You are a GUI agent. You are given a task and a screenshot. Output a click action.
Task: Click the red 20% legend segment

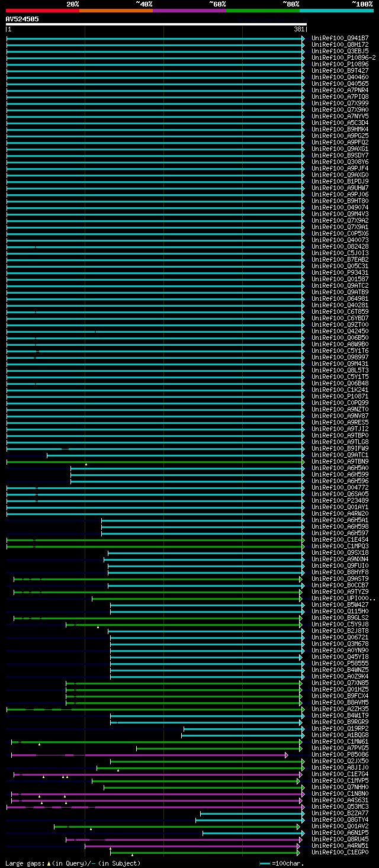click(x=43, y=10)
